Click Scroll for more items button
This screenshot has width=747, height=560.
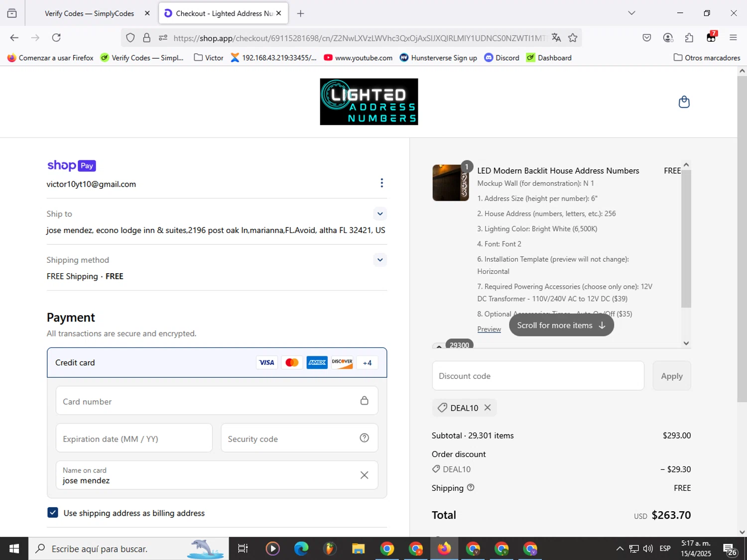click(x=561, y=325)
